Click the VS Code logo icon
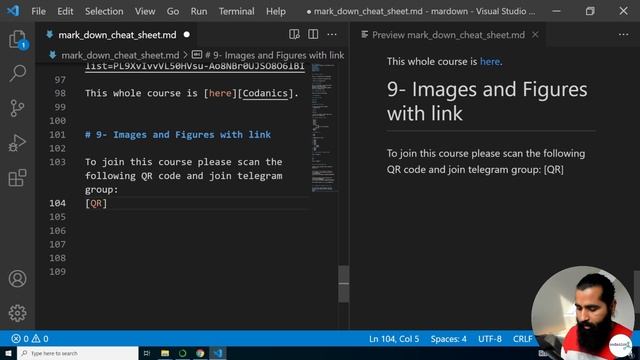The width and height of the screenshot is (640, 360). click(x=13, y=11)
